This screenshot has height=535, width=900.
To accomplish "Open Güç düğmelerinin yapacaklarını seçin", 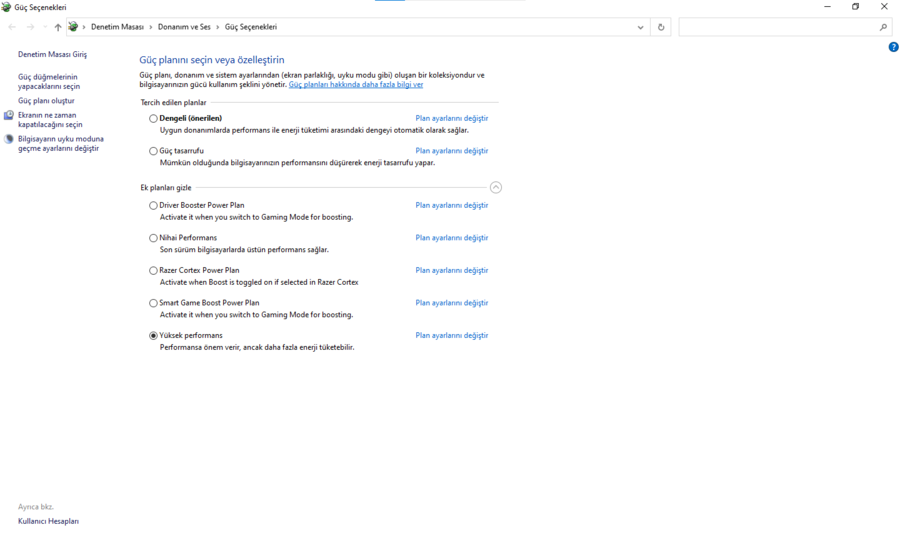I will 49,82.
